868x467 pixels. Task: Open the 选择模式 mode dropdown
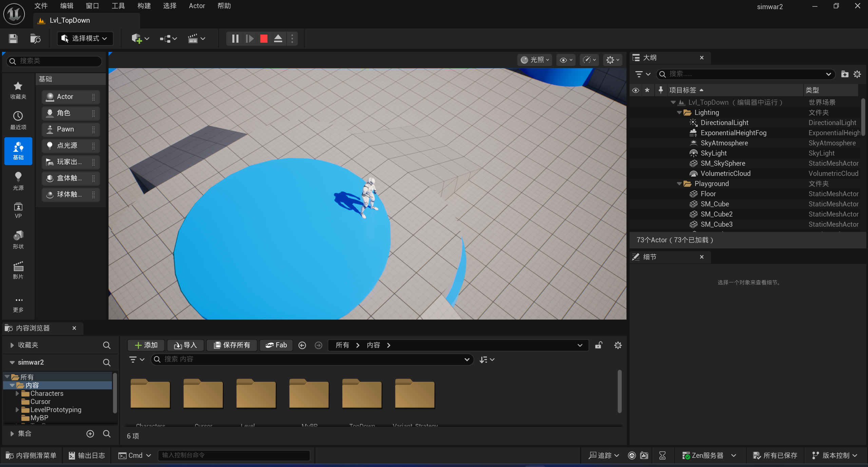[x=85, y=38]
